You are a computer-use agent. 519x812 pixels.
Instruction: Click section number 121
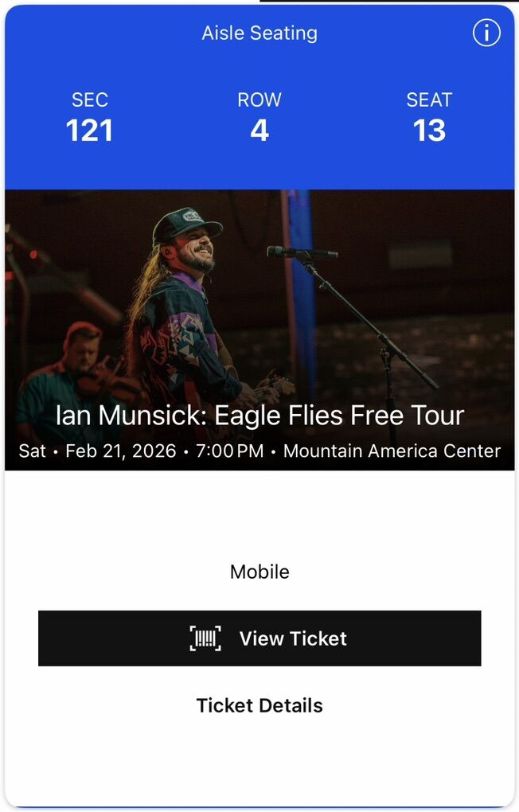pos(89,131)
